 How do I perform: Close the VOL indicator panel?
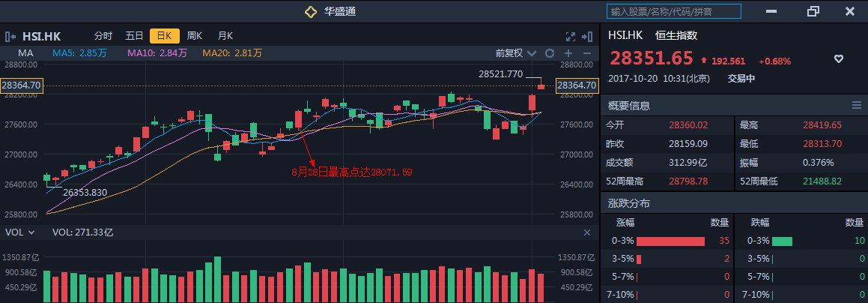(x=587, y=233)
